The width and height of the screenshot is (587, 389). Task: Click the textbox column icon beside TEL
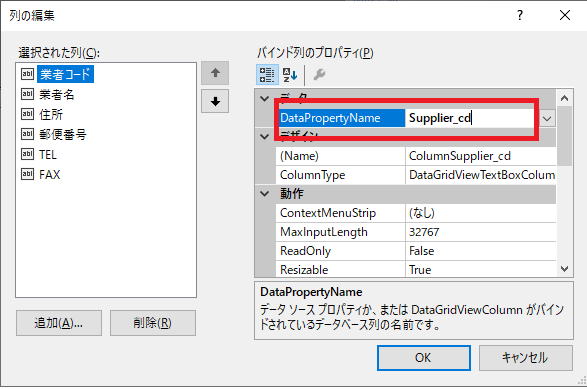click(27, 154)
